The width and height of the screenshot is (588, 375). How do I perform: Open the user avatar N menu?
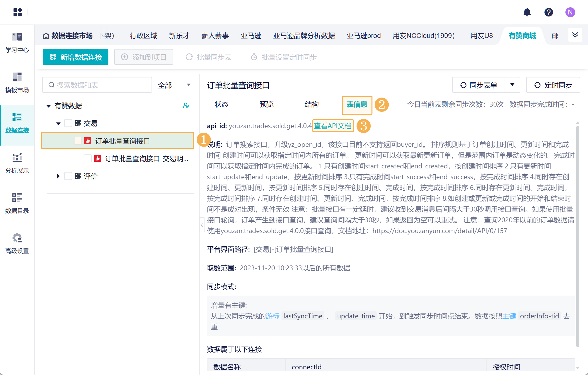(x=570, y=12)
